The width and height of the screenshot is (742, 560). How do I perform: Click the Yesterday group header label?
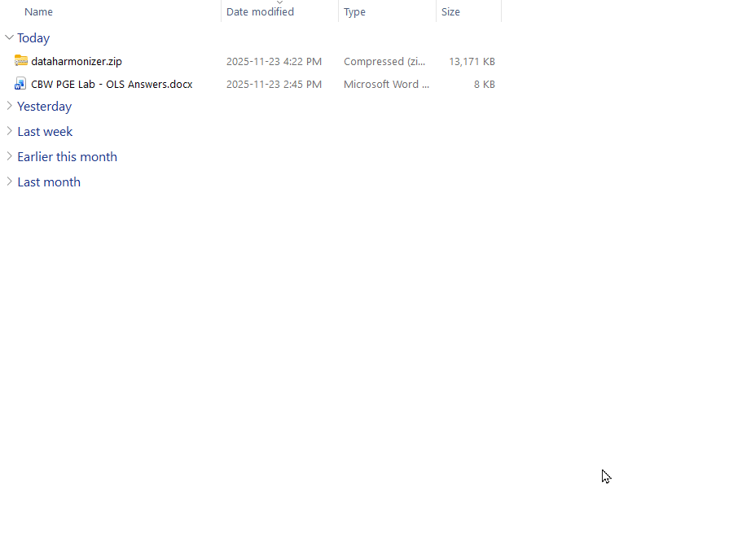[45, 107]
